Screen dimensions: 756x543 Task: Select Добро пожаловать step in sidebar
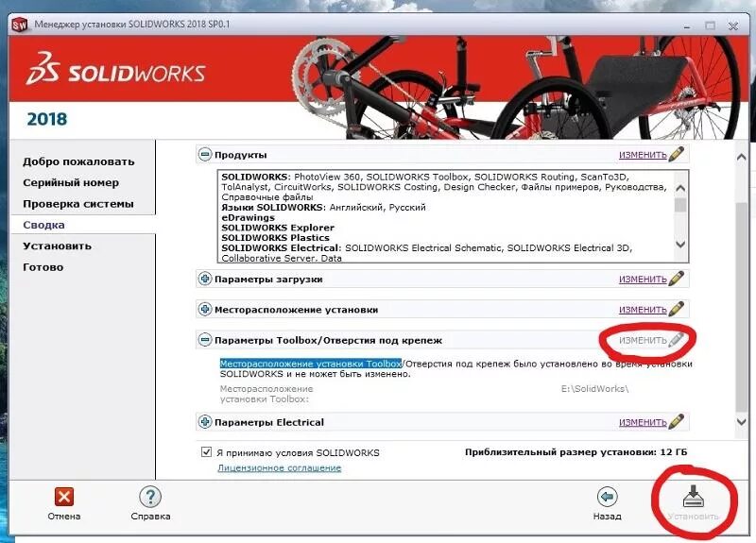[78, 161]
